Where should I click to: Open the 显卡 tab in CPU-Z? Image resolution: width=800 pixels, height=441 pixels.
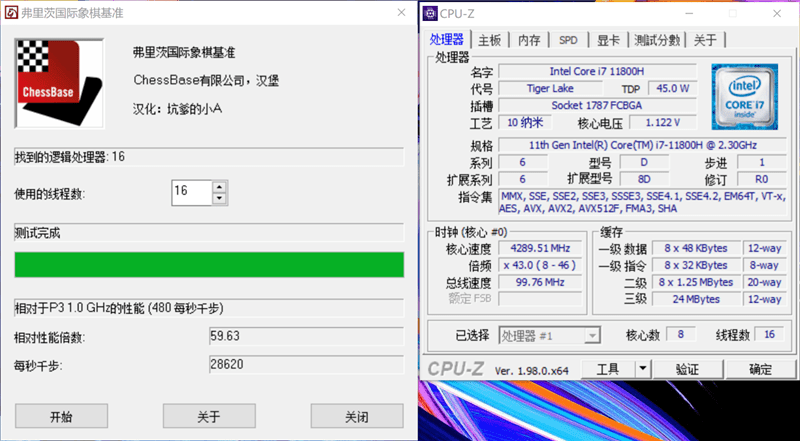pos(608,40)
